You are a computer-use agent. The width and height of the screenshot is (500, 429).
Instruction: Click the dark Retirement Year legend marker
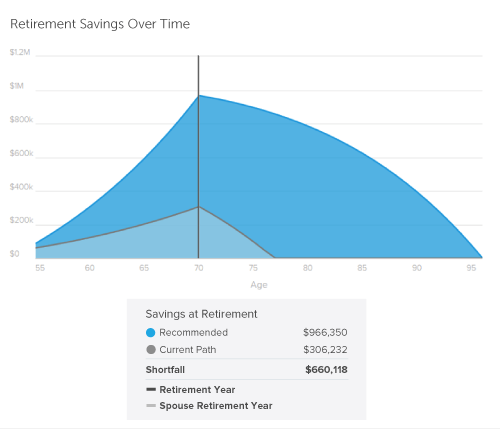click(151, 389)
